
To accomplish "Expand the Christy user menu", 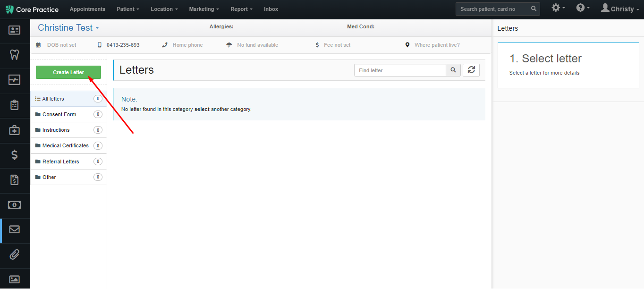I will (620, 8).
